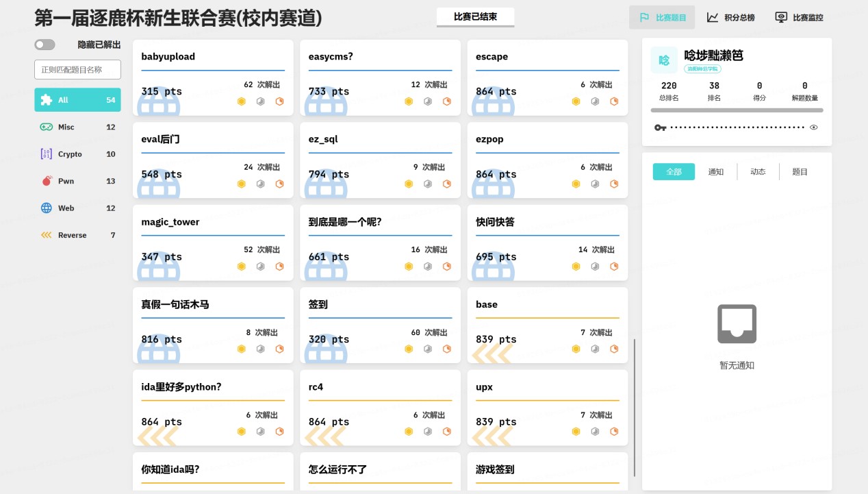The image size is (868, 494).
Task: Show the token with the eye icon
Action: (814, 127)
